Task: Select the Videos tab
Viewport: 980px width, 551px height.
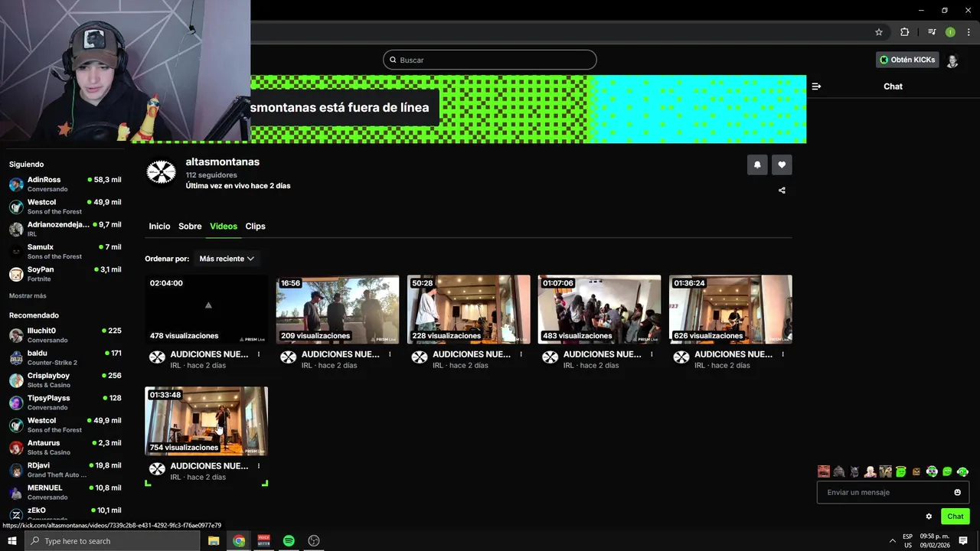Action: (x=224, y=227)
